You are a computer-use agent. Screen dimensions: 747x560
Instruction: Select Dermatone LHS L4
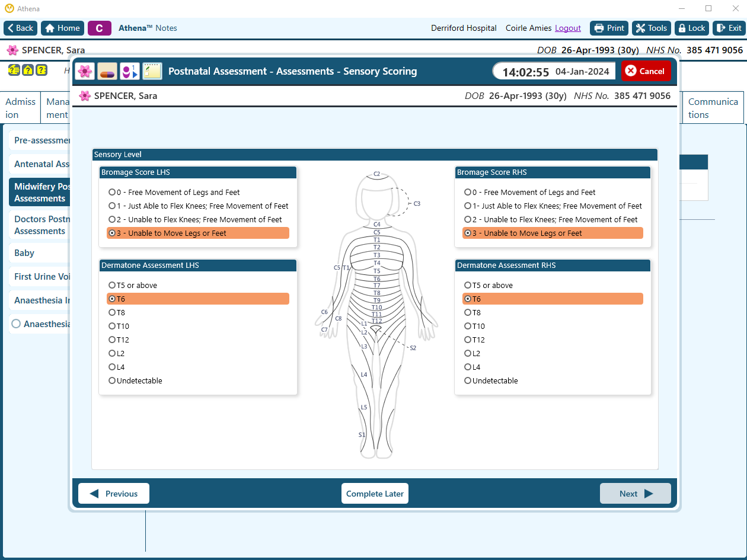(198, 367)
